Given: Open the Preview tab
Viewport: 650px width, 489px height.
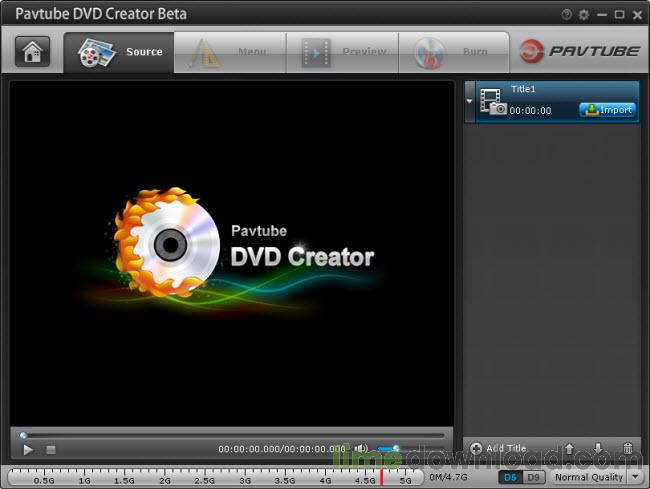Looking at the screenshot, I should pos(342,52).
